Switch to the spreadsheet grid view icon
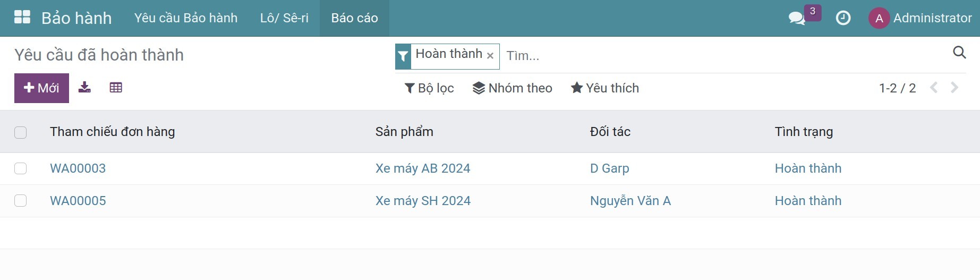Viewport: 980px width, 280px height. tap(116, 88)
